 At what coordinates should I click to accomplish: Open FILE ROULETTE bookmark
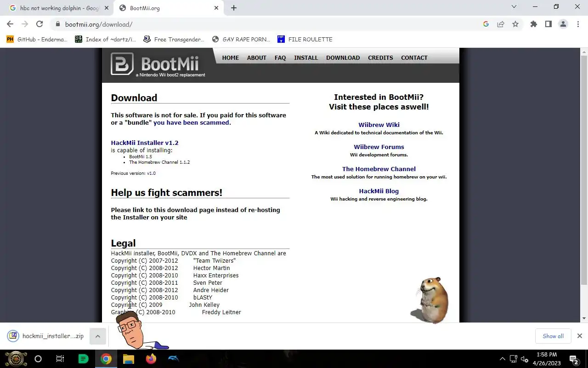tap(305, 39)
